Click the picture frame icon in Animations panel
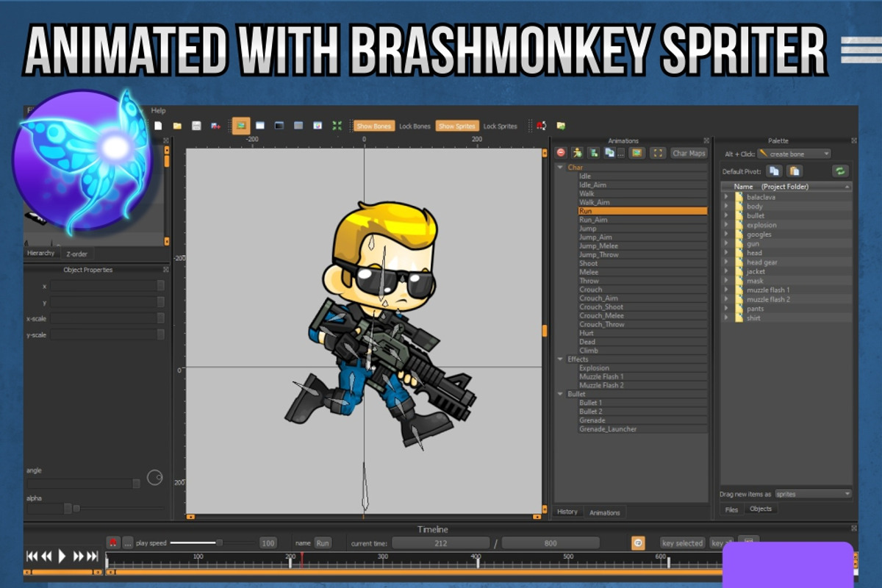Screen dimensions: 882x588 point(637,153)
